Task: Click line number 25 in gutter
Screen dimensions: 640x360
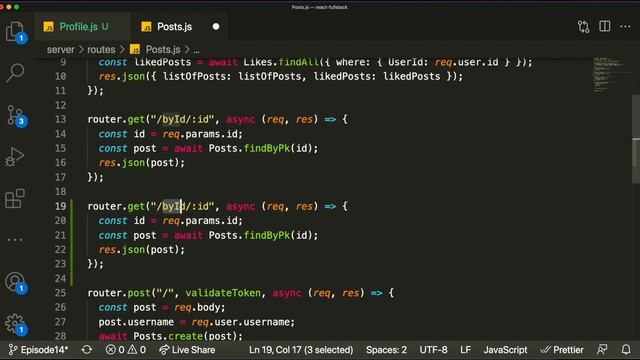Action: [x=60, y=293]
